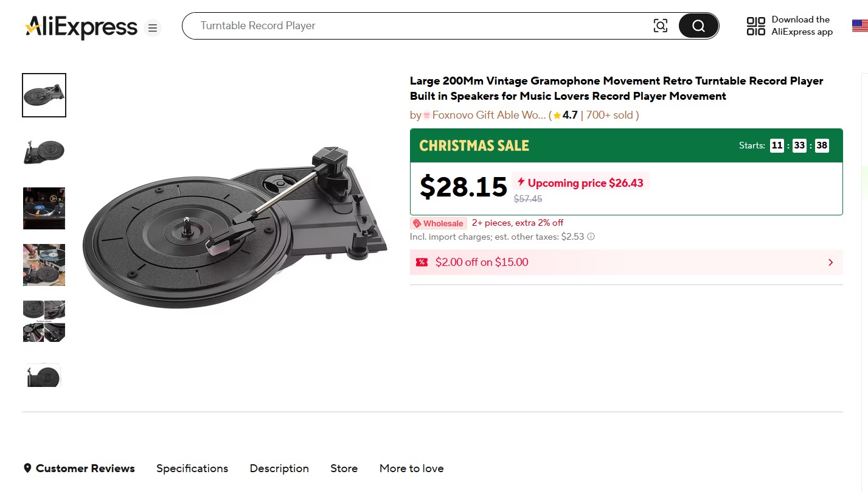This screenshot has width=868, height=491.
Task: Open the Description tab
Action: coord(279,468)
